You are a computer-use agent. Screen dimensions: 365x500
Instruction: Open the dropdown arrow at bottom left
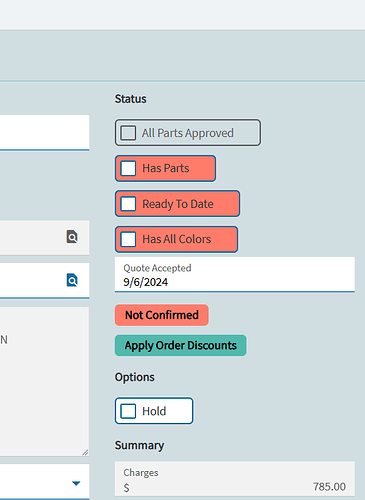tap(76, 483)
